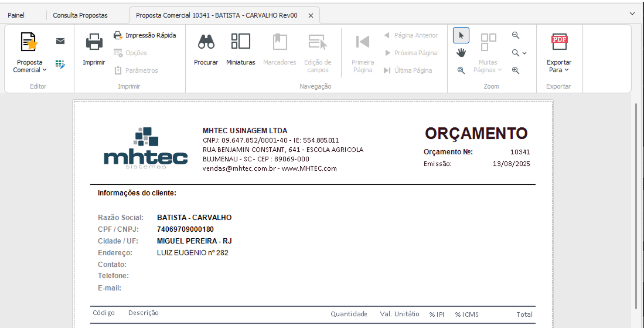Click the zoom out magnifier icon
Viewport: 644px width, 328px height.
[516, 35]
